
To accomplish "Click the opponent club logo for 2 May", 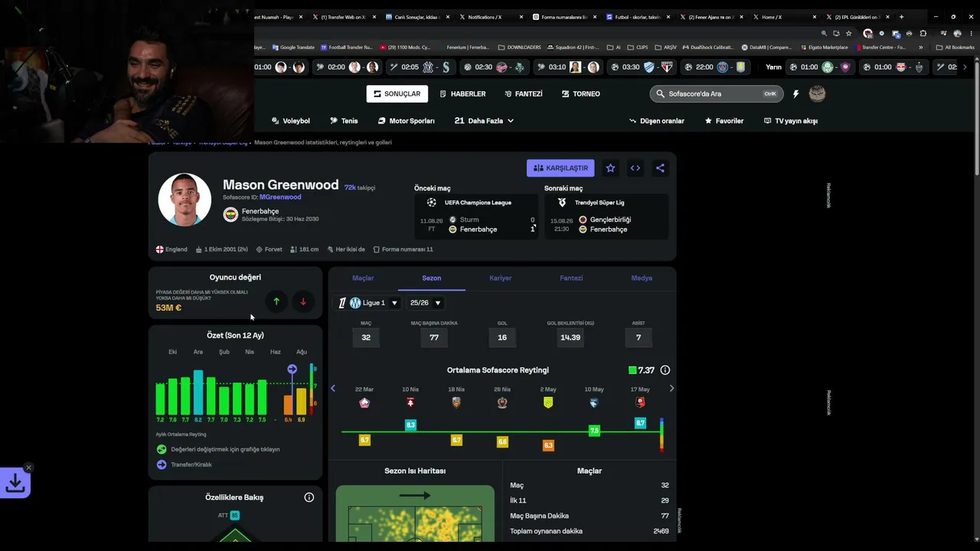I will pyautogui.click(x=548, y=403).
